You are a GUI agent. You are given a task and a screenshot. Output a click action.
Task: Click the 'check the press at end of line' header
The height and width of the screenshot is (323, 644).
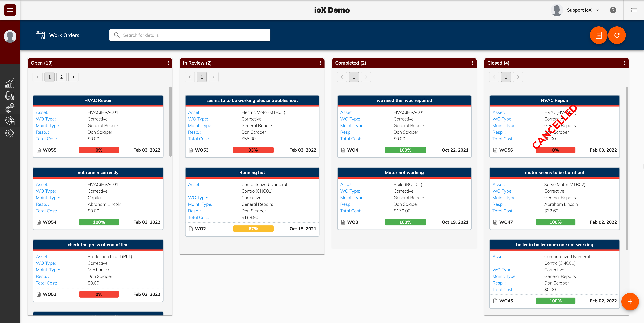[x=98, y=245]
